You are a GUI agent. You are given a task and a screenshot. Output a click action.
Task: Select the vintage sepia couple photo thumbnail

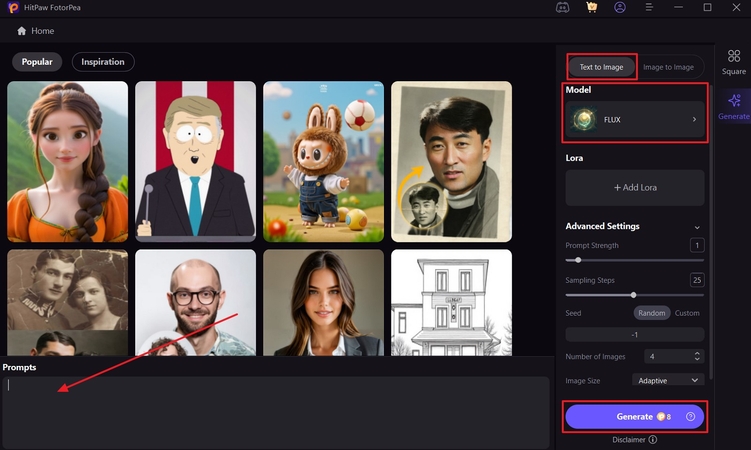[68, 303]
